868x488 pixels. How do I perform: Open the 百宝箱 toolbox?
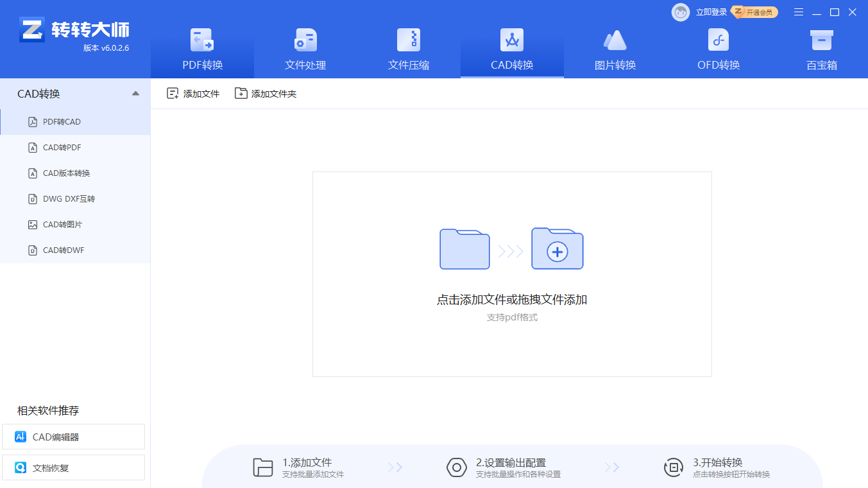tap(821, 48)
